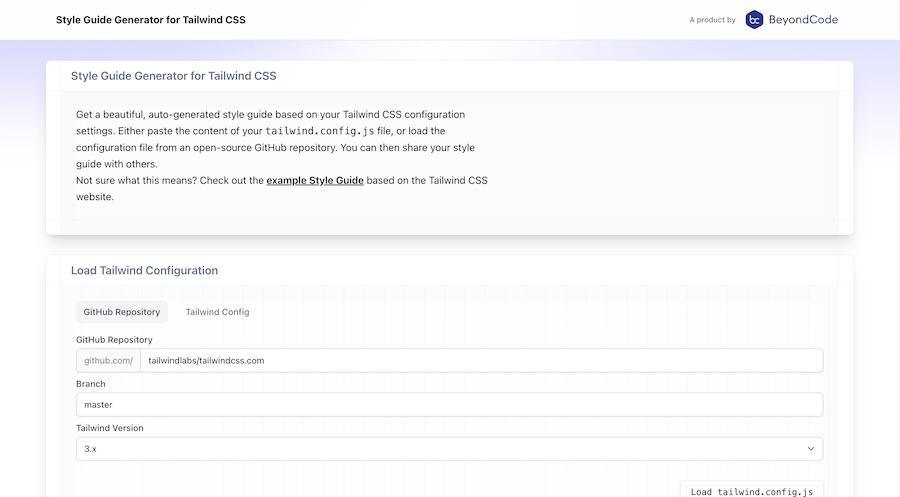This screenshot has width=900, height=497.
Task: Click the card heading Style Guide Generator for Tailwind CSS
Action: [x=173, y=76]
